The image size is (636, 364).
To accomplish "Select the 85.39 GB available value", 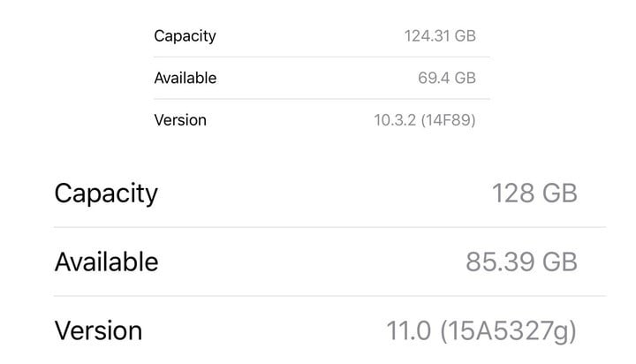I will tap(521, 262).
